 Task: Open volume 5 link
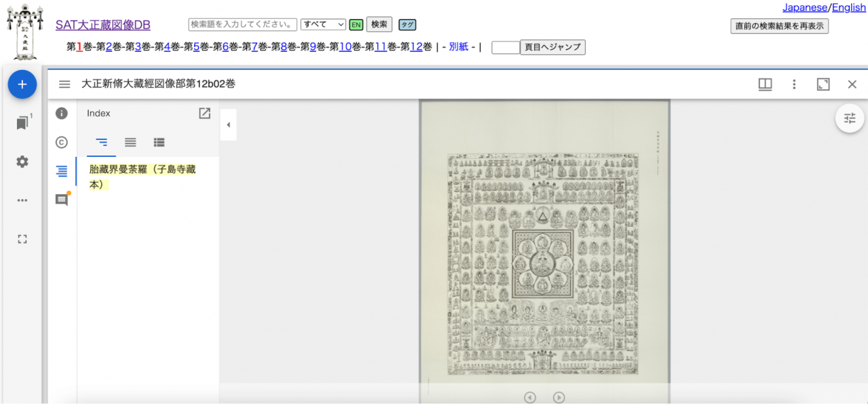point(196,47)
